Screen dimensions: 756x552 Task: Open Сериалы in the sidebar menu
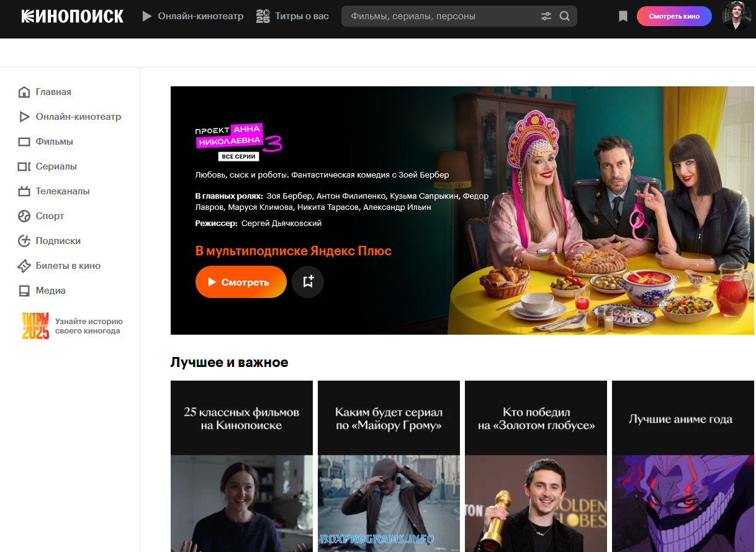56,166
